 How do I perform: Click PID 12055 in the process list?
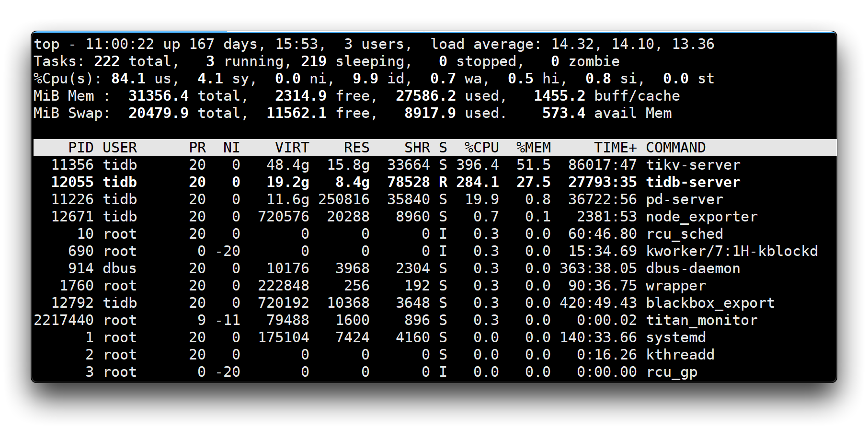(72, 182)
